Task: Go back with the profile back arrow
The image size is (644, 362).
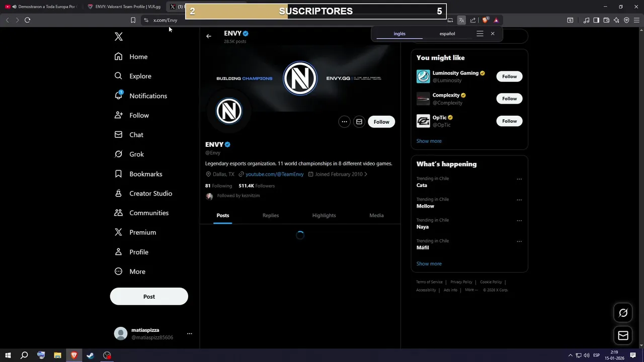Action: pyautogui.click(x=209, y=36)
